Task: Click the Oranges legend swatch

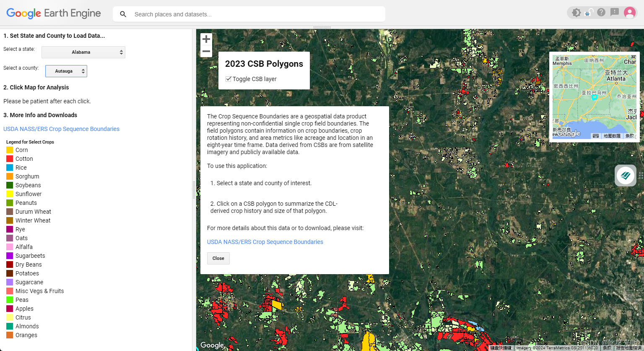Action: click(x=10, y=335)
